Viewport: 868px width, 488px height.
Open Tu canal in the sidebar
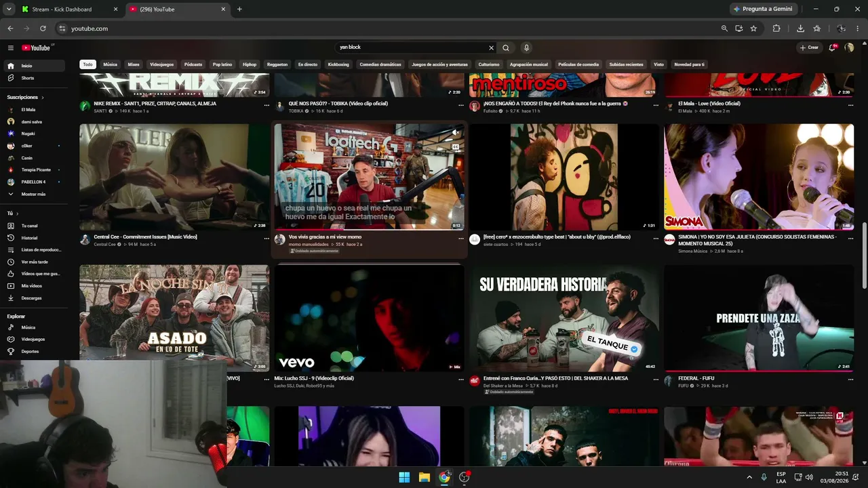33,226
